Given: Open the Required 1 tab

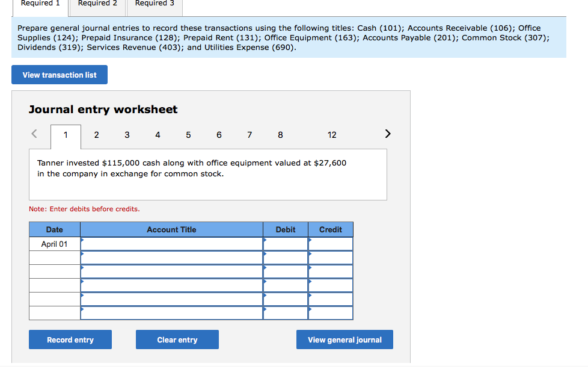Looking at the screenshot, I should point(40,5).
